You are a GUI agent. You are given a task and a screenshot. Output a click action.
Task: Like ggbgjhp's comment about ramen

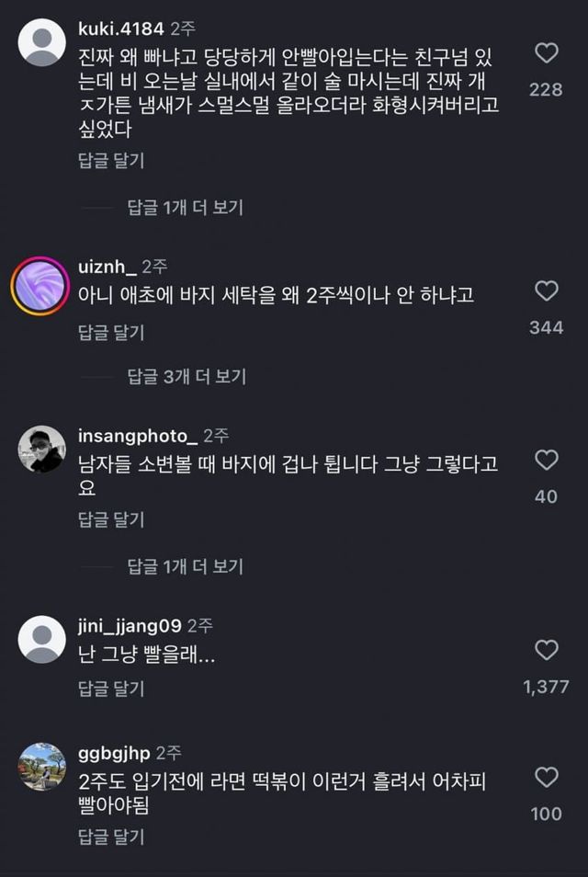(547, 778)
